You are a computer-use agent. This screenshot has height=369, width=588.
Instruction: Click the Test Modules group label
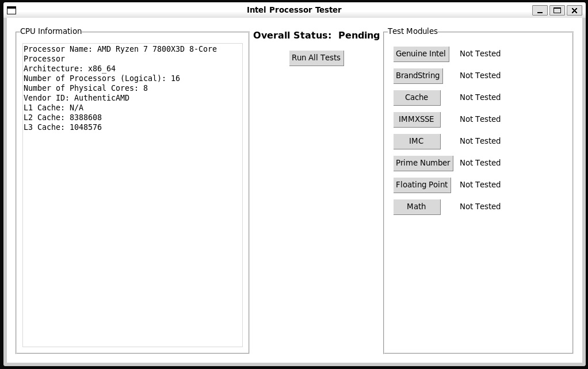tap(413, 31)
